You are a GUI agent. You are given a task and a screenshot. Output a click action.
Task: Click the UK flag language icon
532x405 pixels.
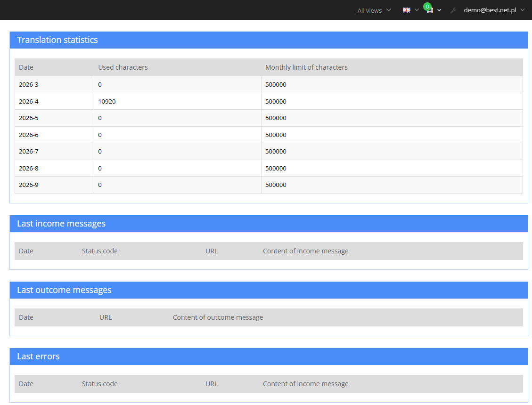[407, 10]
